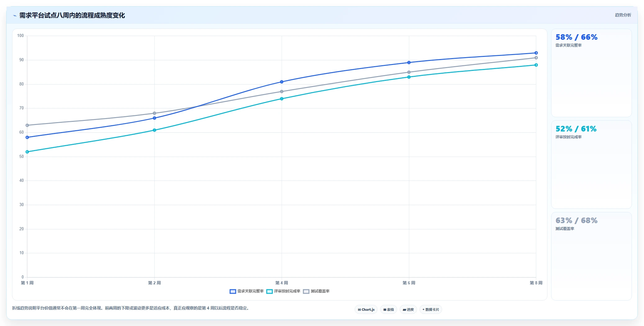644x326 pixels.
Task: Click the 第 8 周 x-axis label
Action: pos(536,283)
